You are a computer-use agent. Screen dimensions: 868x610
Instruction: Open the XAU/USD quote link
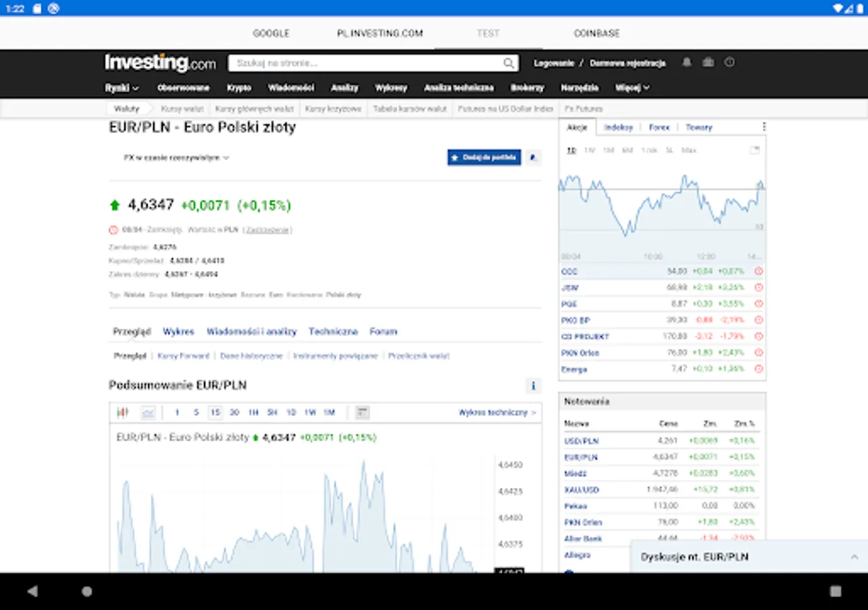tap(582, 489)
